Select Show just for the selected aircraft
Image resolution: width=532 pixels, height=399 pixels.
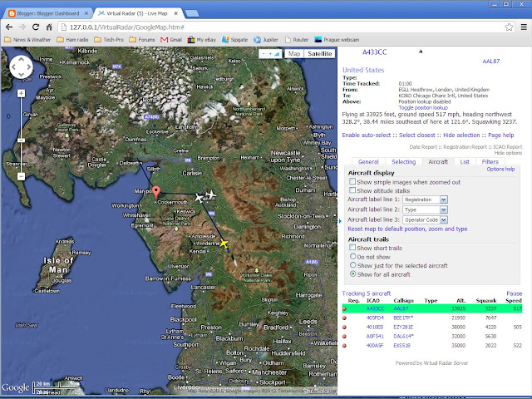tap(352, 265)
